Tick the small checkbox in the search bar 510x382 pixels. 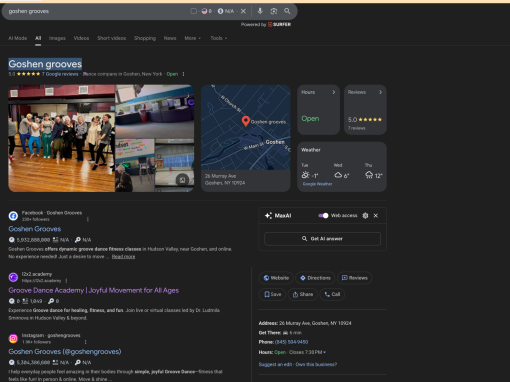point(193,11)
